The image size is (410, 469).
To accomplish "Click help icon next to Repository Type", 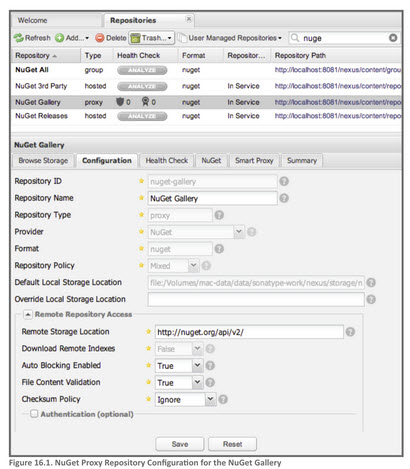I will [219, 215].
